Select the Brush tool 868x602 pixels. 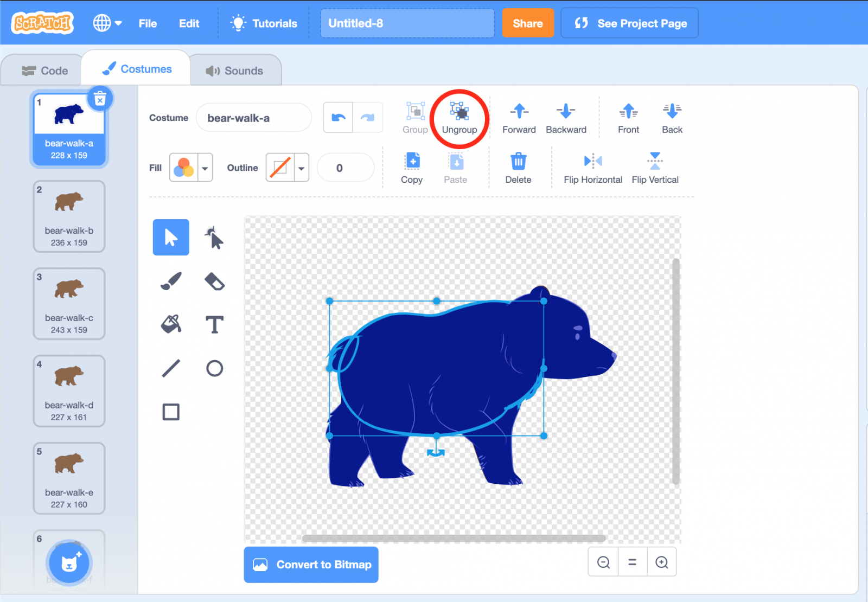point(170,281)
